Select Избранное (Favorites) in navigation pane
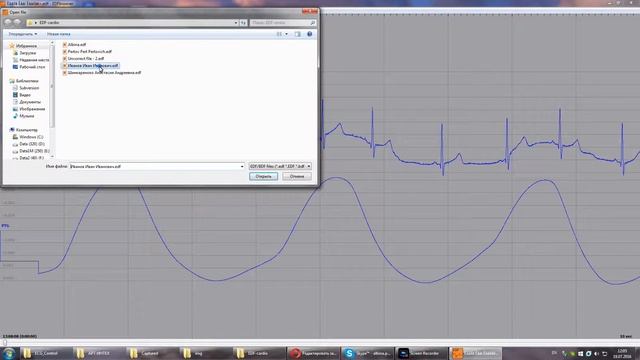Screen dimensions: 640x360 [23, 46]
